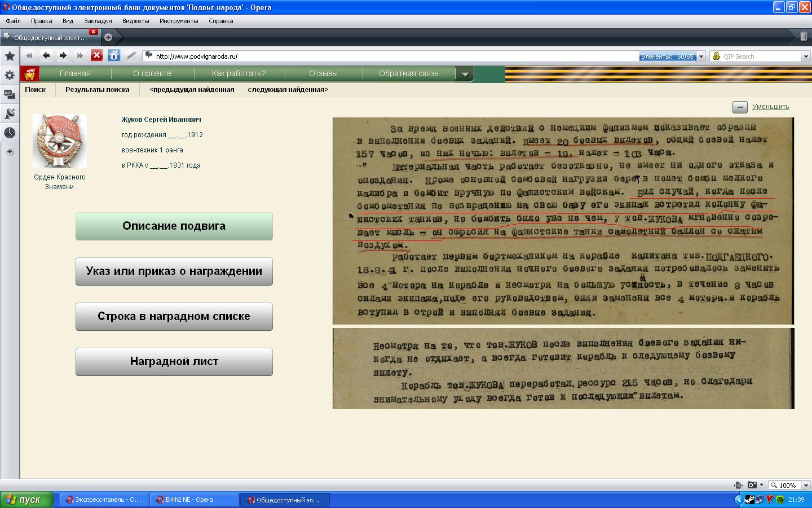
Task: Click the blue Home icon in toolbar
Action: point(114,55)
